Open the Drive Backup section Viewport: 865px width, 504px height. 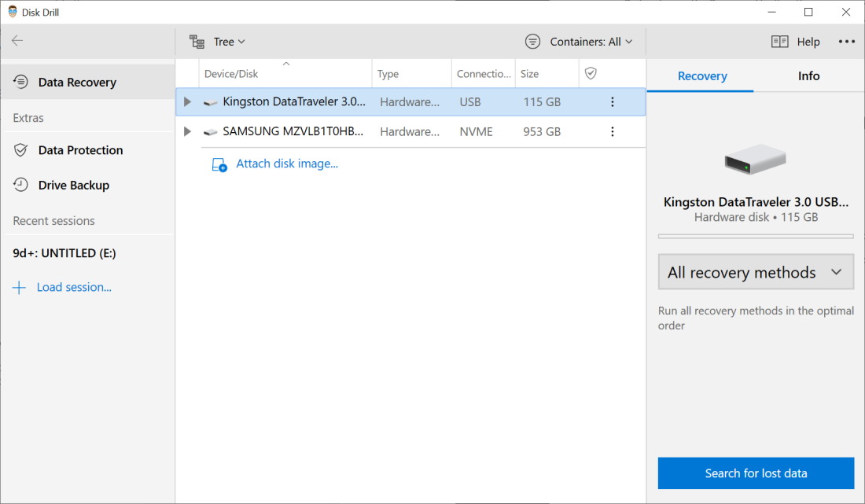pos(73,186)
